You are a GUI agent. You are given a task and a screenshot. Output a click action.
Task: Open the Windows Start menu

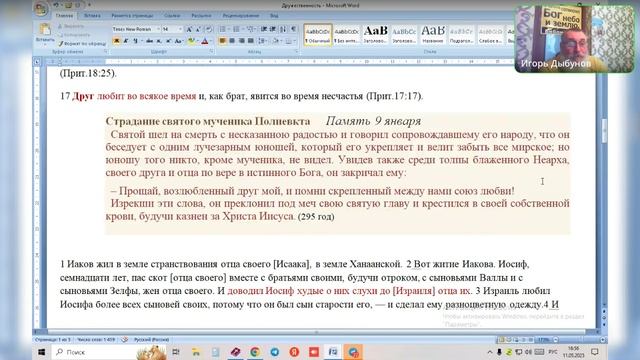point(42,352)
